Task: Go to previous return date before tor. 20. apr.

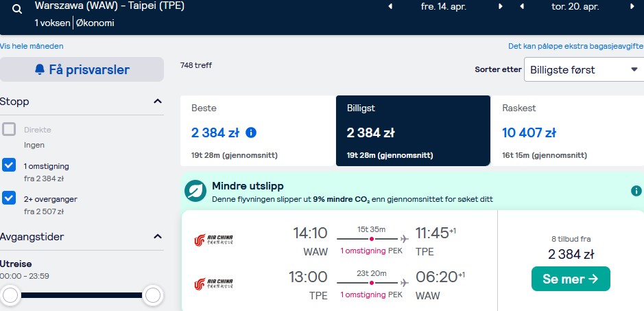Action: (x=522, y=7)
